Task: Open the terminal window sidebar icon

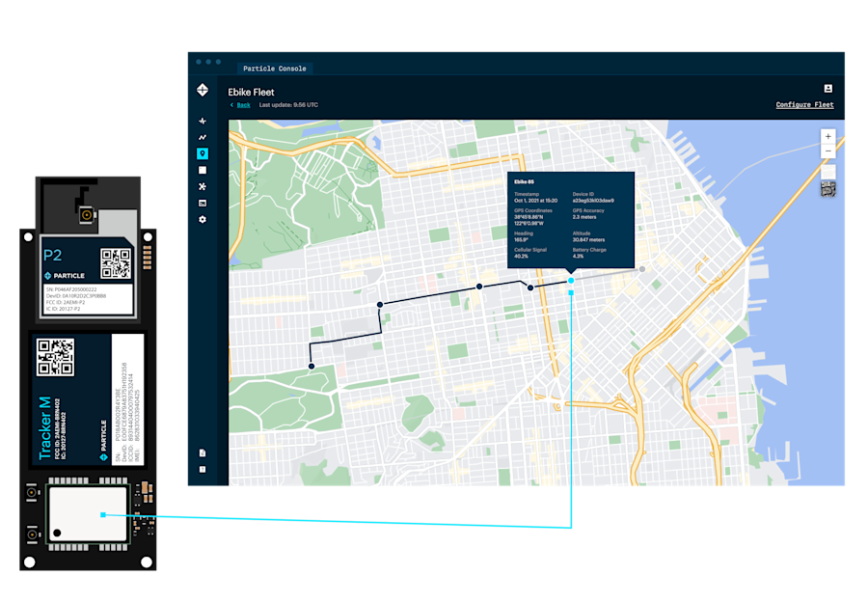Action: pos(203,204)
